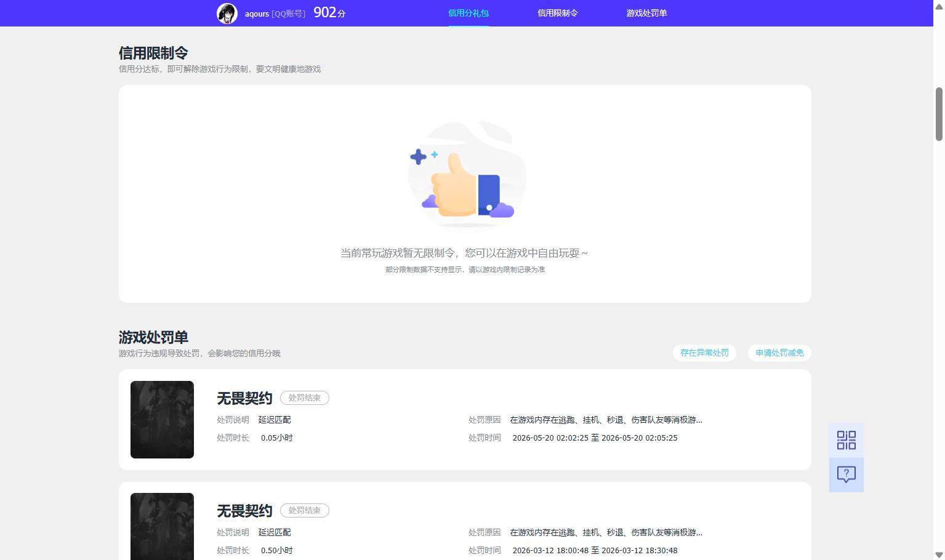Click the 部分限制数据不支持显示 note
Image resolution: width=945 pixels, height=560 pixels.
point(465,270)
